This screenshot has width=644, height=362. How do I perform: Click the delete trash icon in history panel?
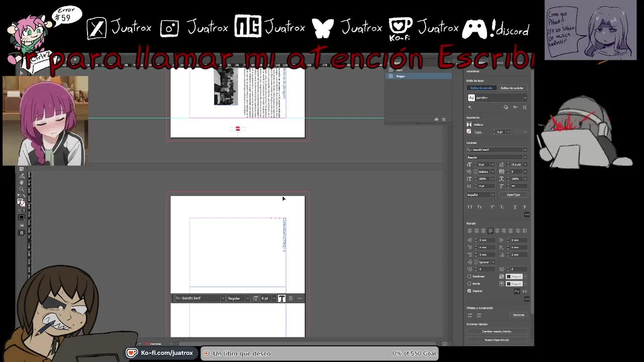coord(444,119)
